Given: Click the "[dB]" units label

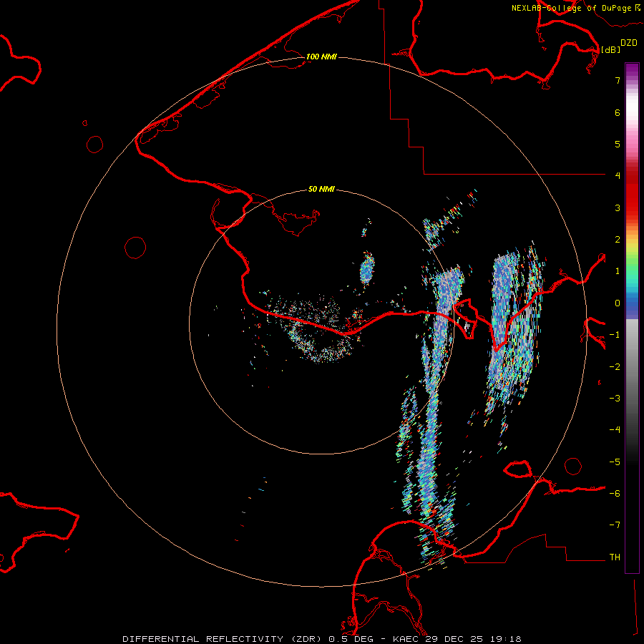Looking at the screenshot, I should click(611, 49).
